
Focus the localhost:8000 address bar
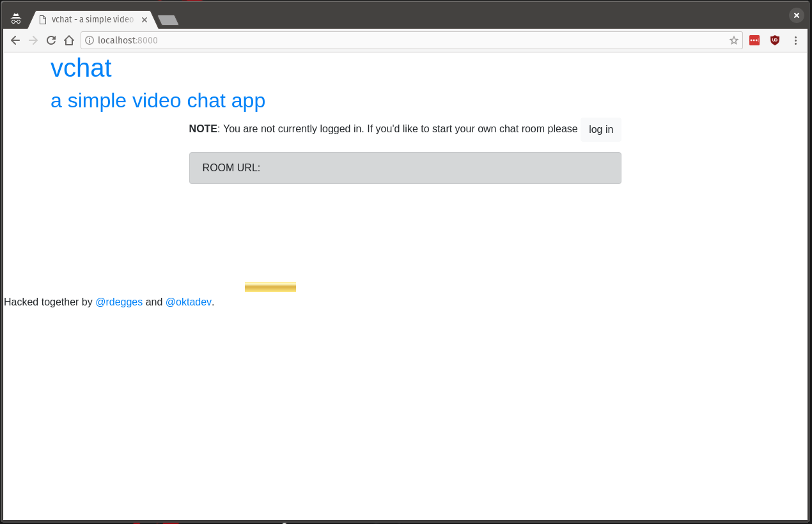[409, 40]
